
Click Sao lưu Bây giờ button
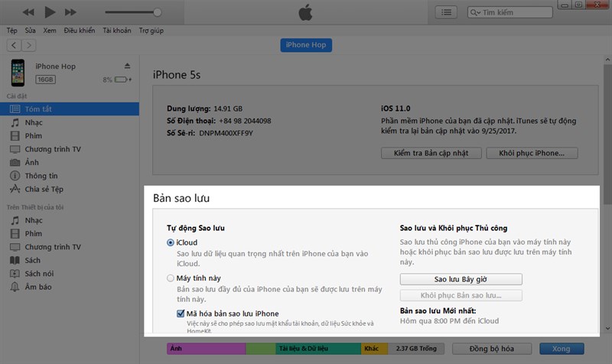point(461,279)
